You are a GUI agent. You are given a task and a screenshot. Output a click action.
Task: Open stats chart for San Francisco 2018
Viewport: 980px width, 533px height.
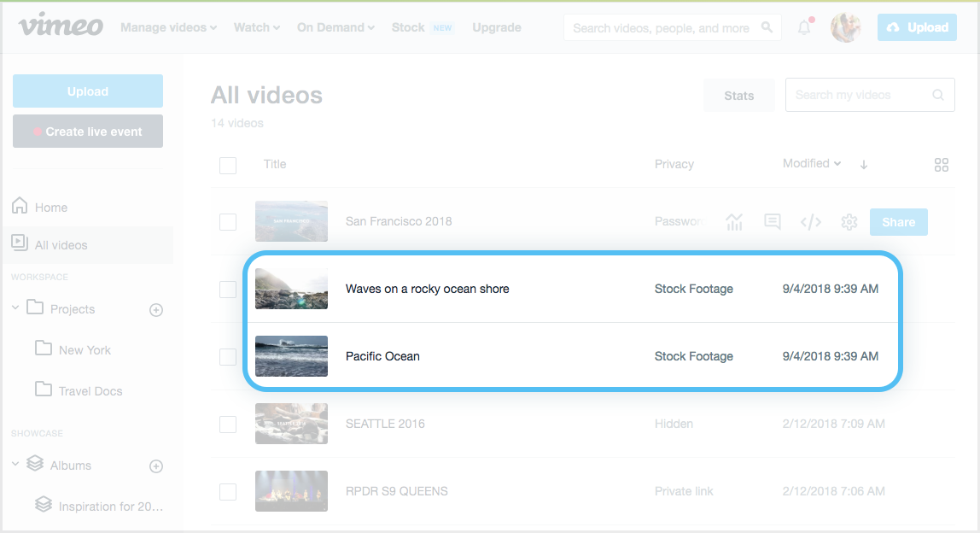734,222
